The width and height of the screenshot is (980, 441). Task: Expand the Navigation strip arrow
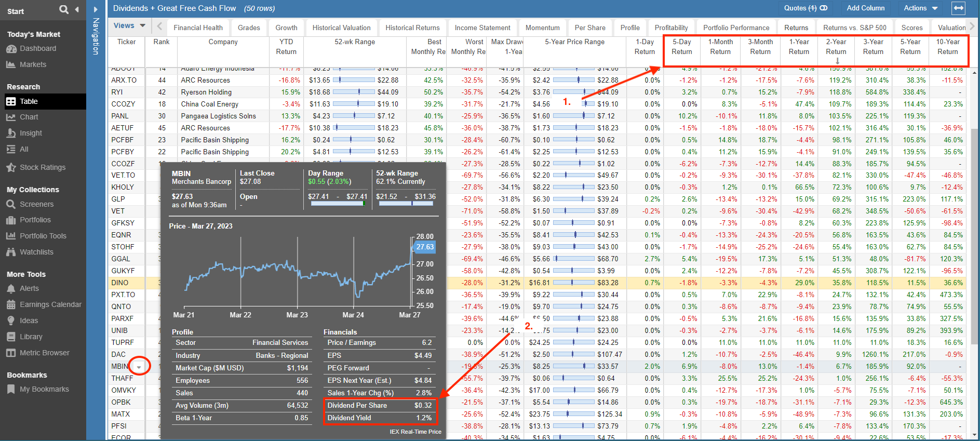coord(96,9)
